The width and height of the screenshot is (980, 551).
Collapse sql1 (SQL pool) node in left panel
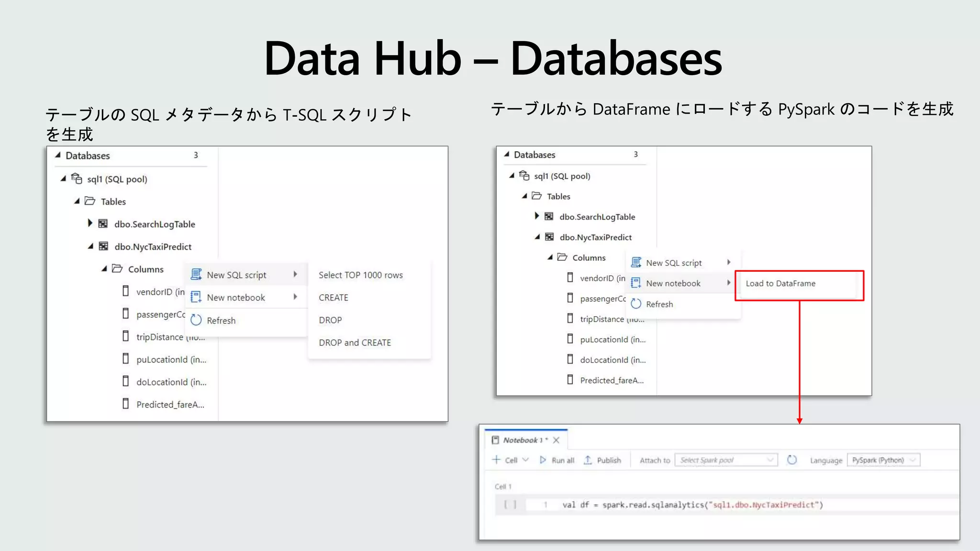pyautogui.click(x=63, y=178)
